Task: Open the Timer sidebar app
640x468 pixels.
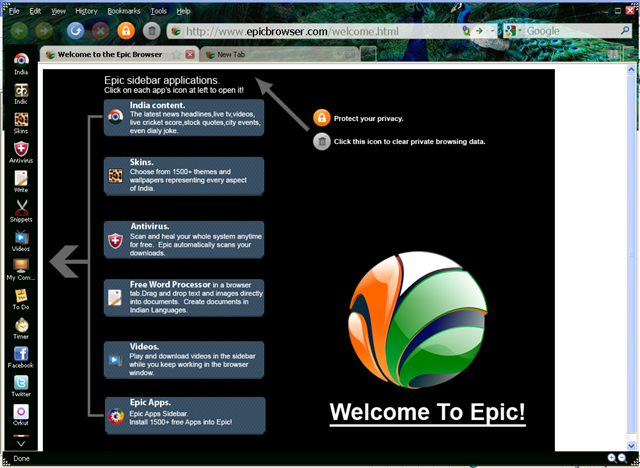Action: click(21, 328)
